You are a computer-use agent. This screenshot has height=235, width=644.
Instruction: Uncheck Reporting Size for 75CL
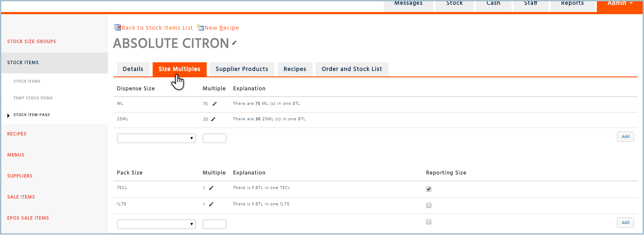click(429, 189)
